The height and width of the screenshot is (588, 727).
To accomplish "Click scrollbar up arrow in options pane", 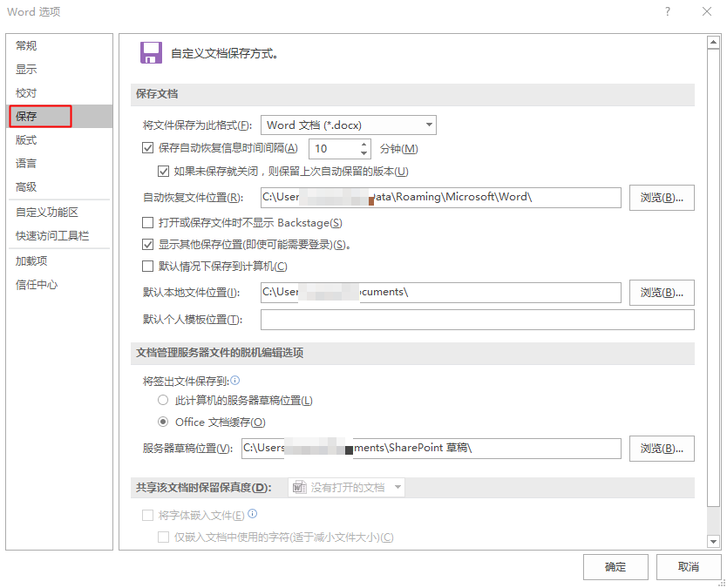I will (x=713, y=42).
